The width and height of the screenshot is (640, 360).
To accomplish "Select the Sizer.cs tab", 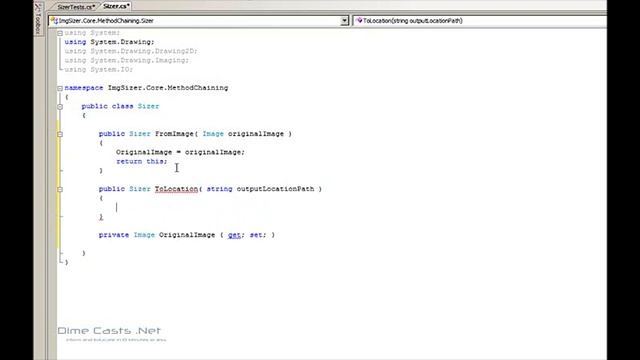I will pos(116,6).
